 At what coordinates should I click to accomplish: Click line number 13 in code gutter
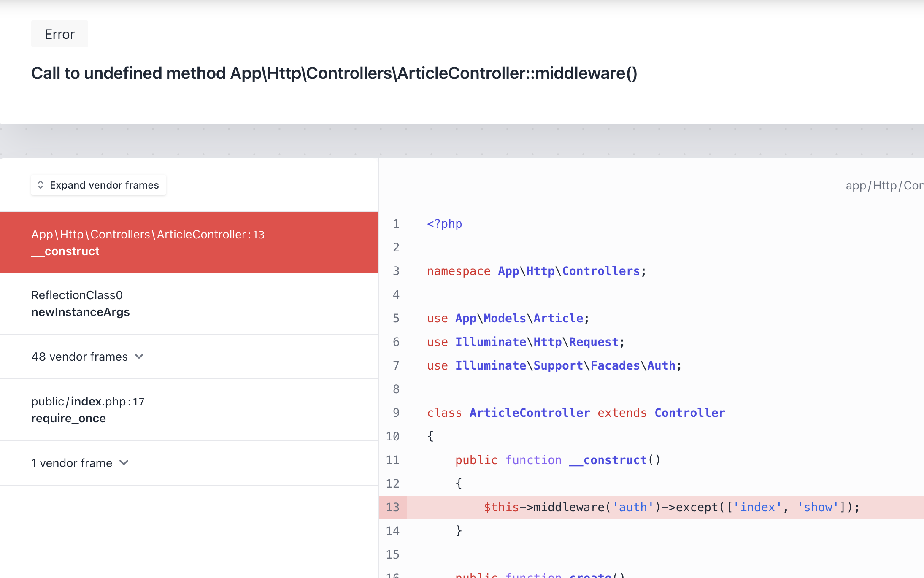[x=392, y=507]
